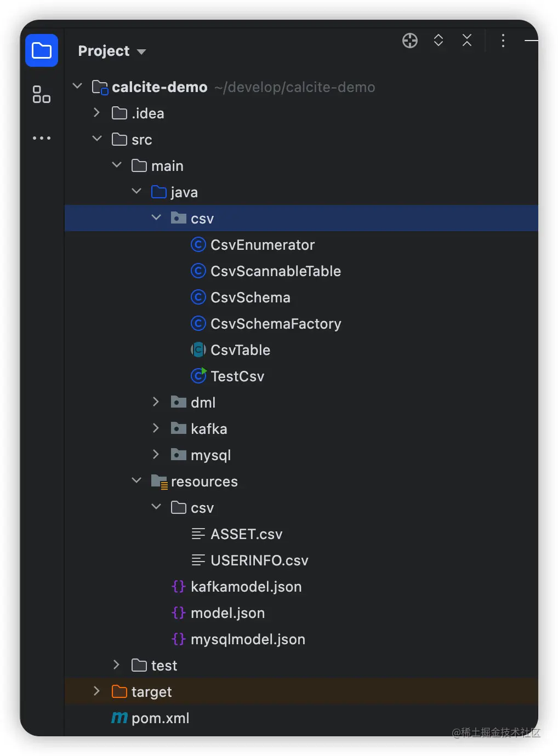Select the kafkamodel.json file
This screenshot has width=558, height=756.
pyautogui.click(x=246, y=587)
